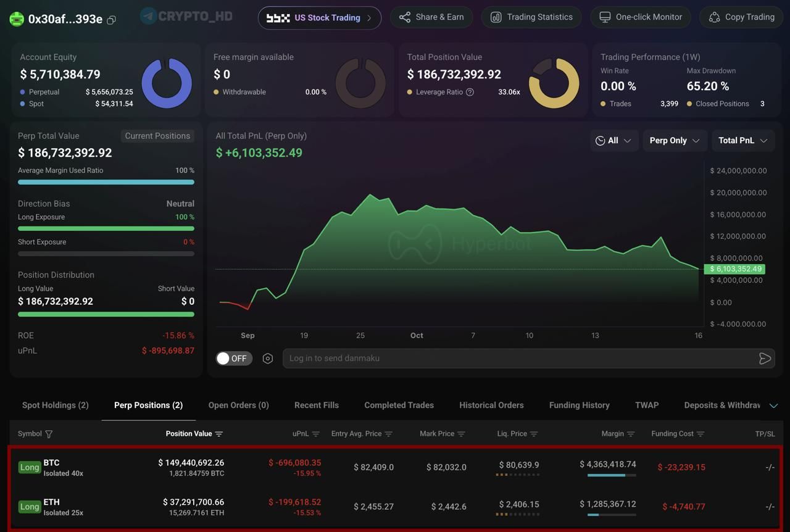This screenshot has width=790, height=532.
Task: Open the Funding History tab
Action: (x=580, y=405)
